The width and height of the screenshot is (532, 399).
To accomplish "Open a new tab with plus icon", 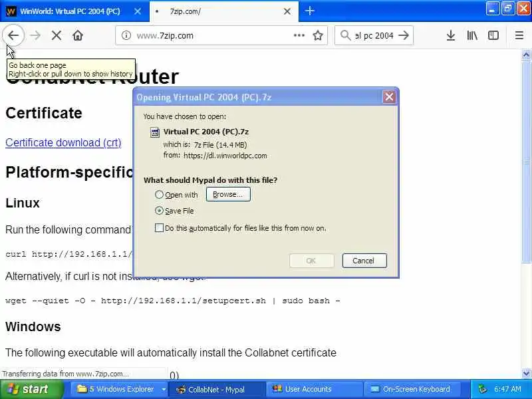I will [309, 11].
